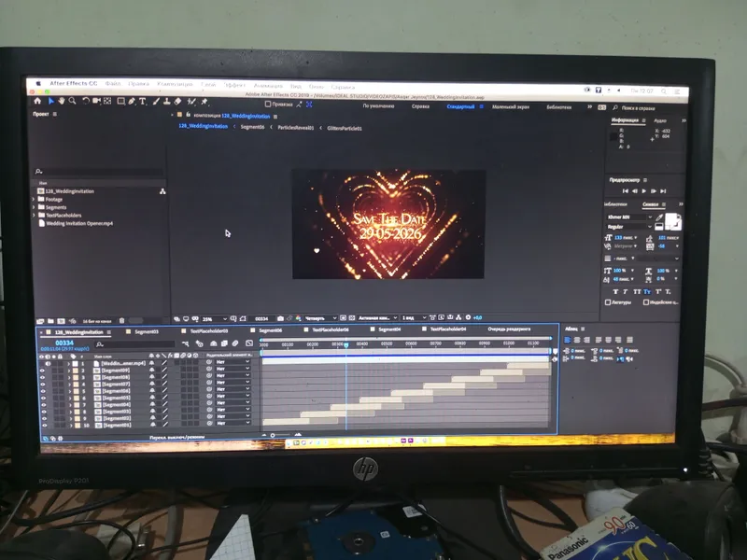The image size is (747, 560).
Task: Click the eyedropper in the Character panel
Action: pos(659,217)
